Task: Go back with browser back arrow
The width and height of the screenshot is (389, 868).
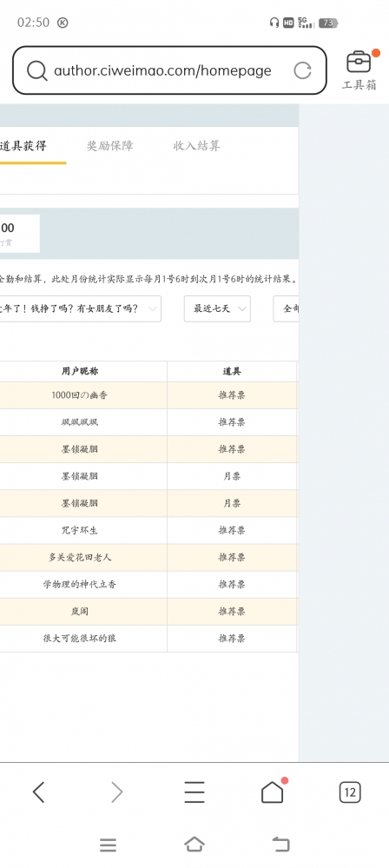Action: pos(38,792)
